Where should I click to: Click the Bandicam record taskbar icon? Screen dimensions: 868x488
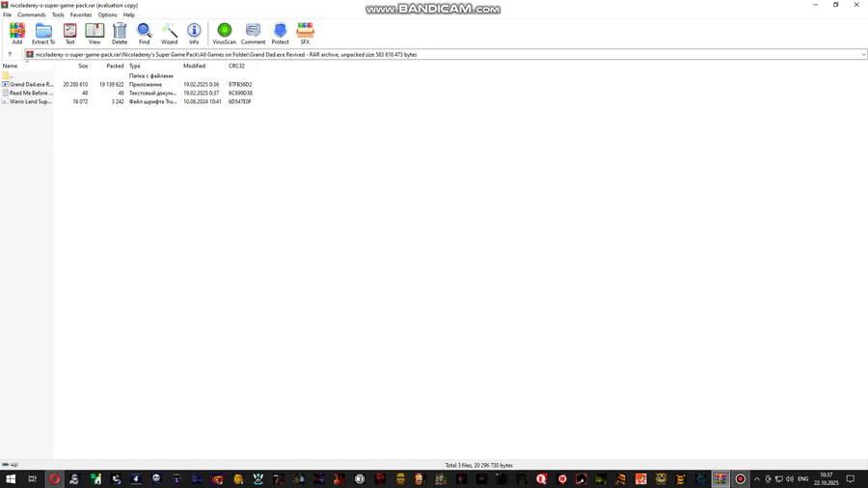click(740, 479)
